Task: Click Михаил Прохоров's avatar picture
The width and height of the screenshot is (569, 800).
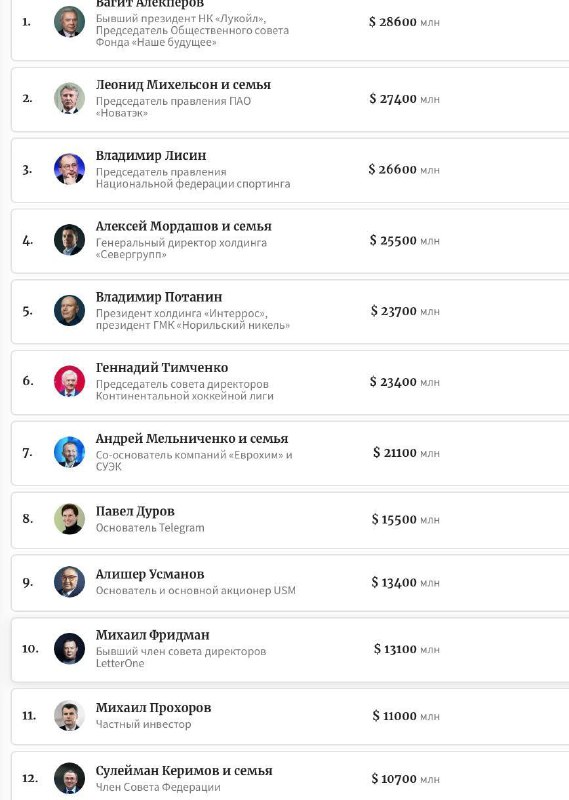Action: pyautogui.click(x=69, y=715)
